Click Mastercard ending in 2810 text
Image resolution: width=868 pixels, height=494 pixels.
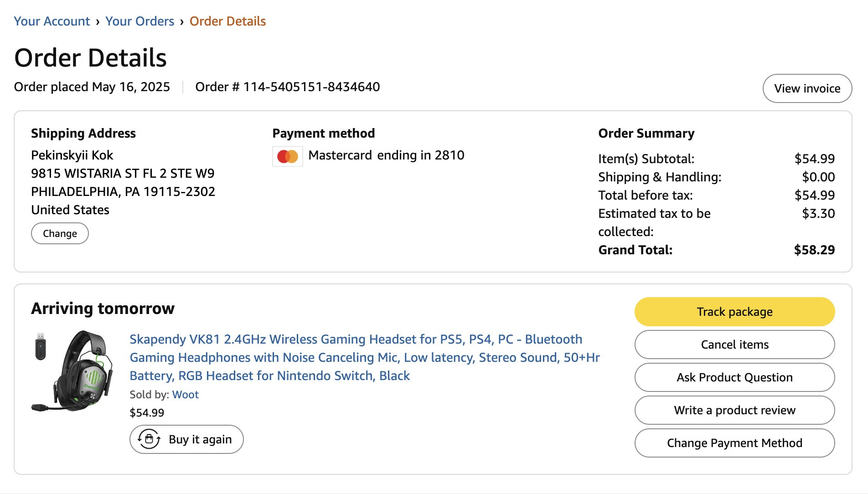386,155
